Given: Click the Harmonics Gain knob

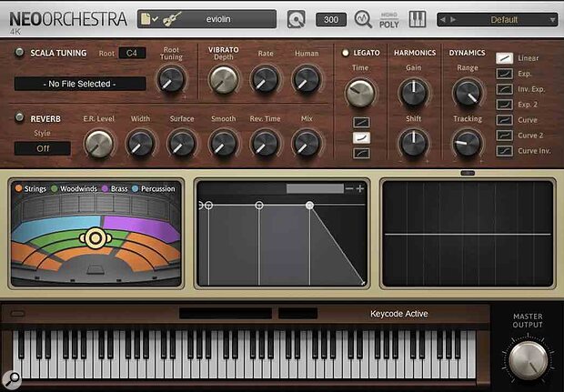Looking at the screenshot, I should pos(414,93).
